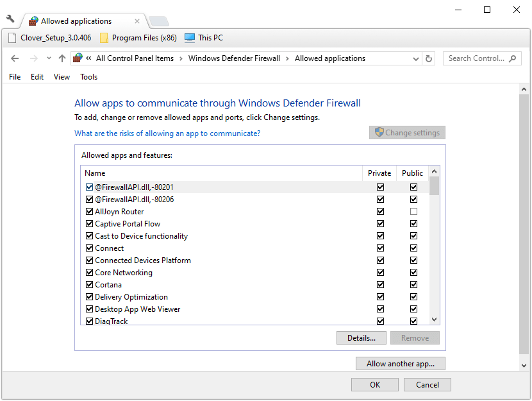Enable Public access for AllJoyn Router

(x=413, y=211)
